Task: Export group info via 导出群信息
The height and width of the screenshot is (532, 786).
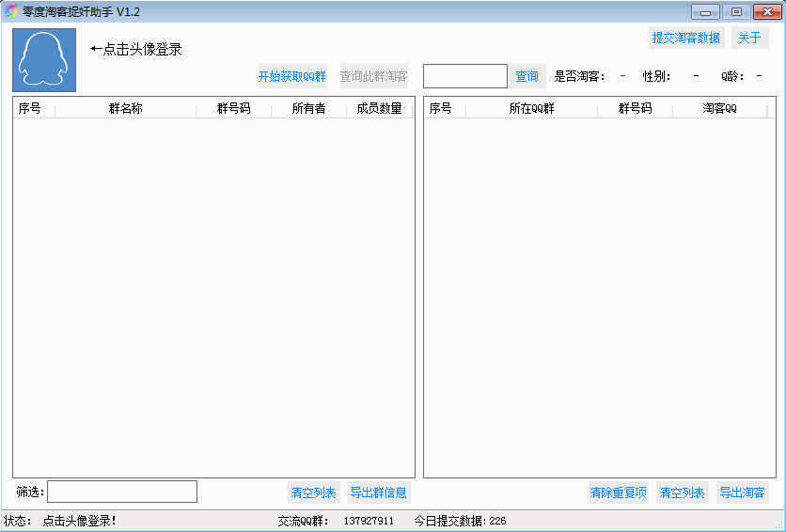Action: point(378,493)
